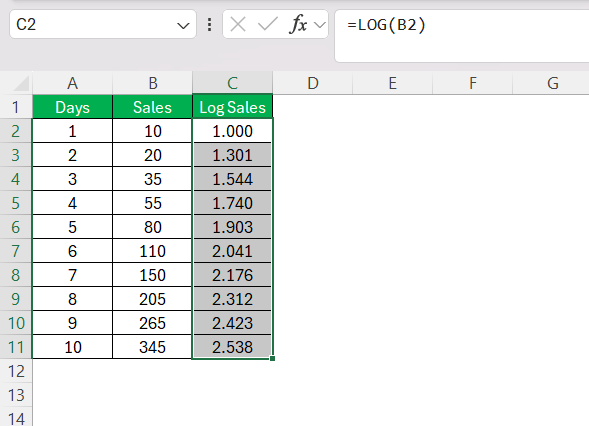Select the Sales cell with value 55
This screenshot has height=426, width=589.
153,203
